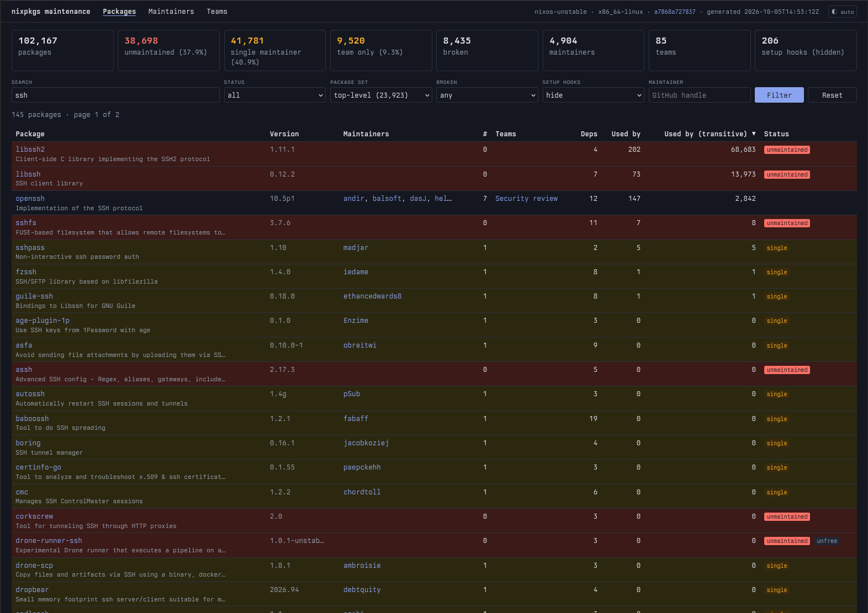Open the Security review team link
This screenshot has width=868, height=613.
526,199
